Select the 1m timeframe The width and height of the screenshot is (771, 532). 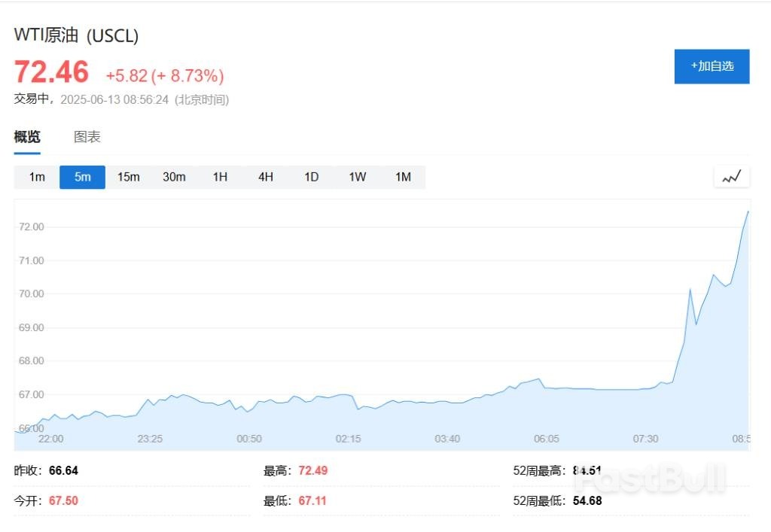(37, 178)
